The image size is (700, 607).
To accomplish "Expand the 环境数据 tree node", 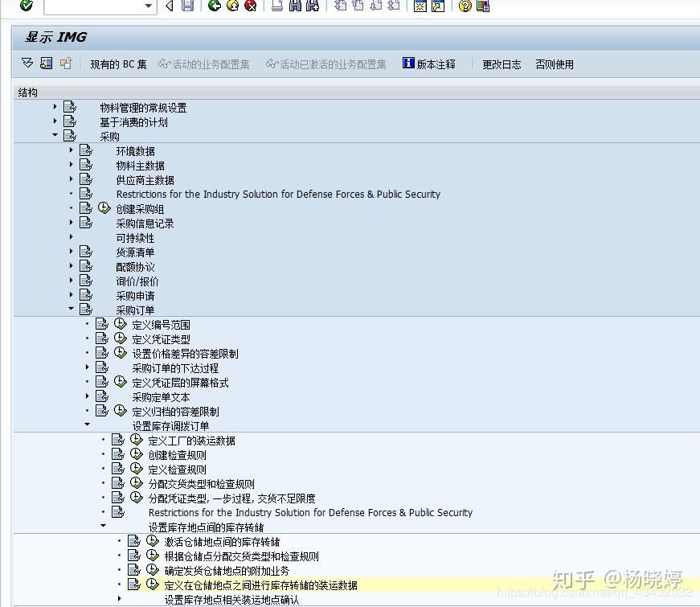I will coord(72,150).
